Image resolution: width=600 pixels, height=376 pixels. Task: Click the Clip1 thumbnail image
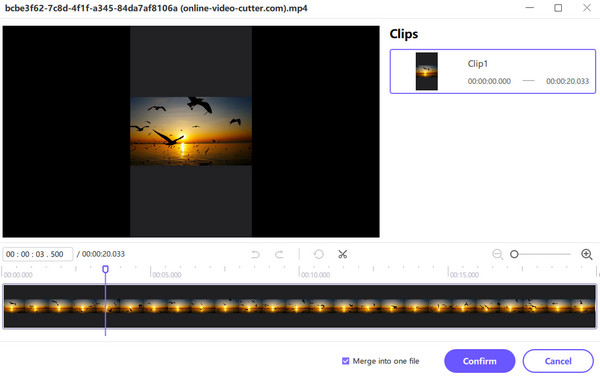(427, 72)
